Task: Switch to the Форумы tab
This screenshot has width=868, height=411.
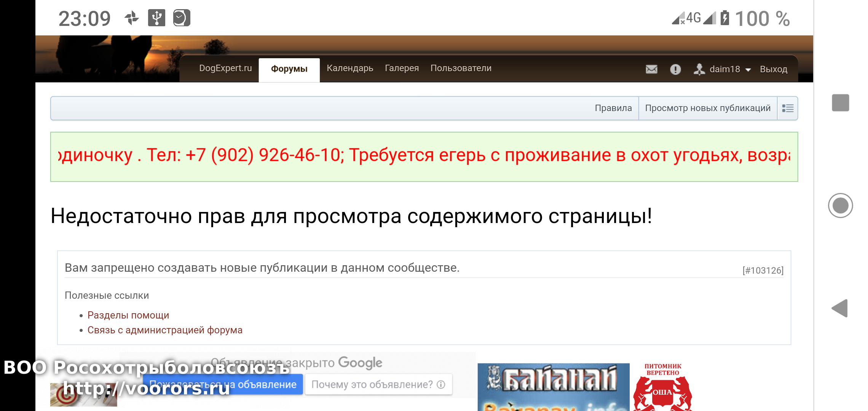Action: coord(289,69)
